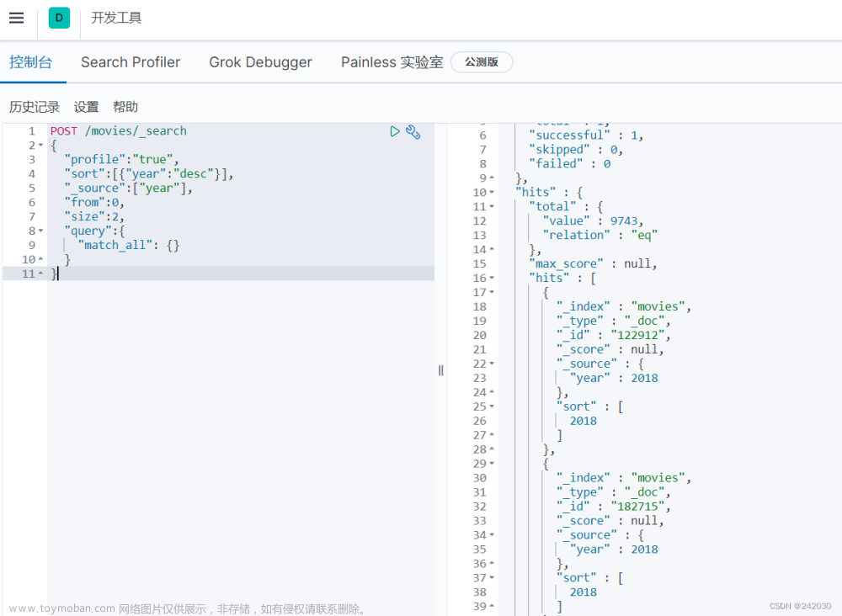The width and height of the screenshot is (842, 616).
Task: Click the "match_all": {} line
Action: point(129,245)
